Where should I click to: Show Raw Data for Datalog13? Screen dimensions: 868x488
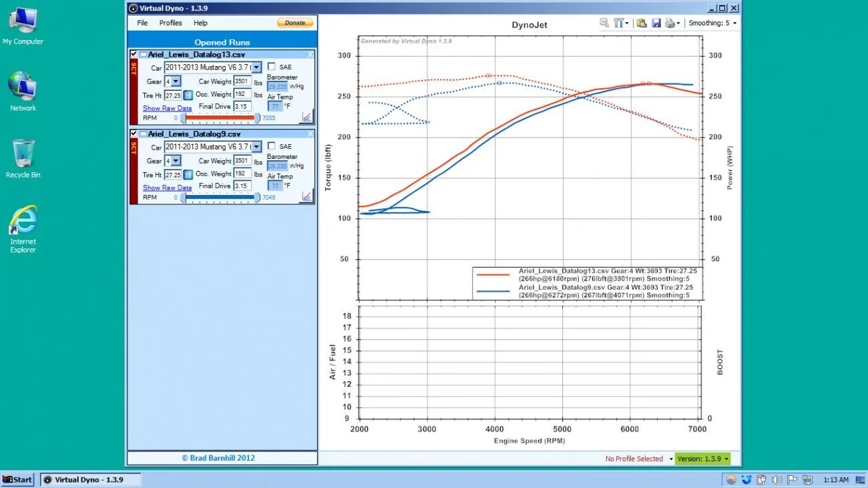pos(167,108)
